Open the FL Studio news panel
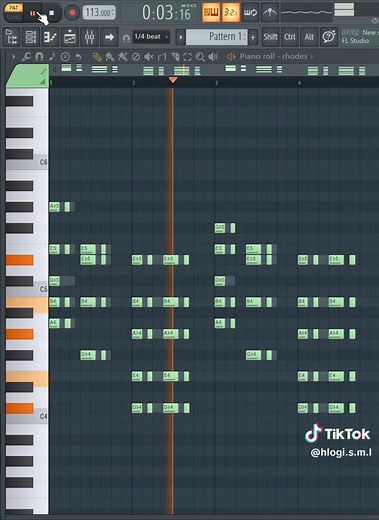This screenshot has height=520, width=379. tap(359, 37)
